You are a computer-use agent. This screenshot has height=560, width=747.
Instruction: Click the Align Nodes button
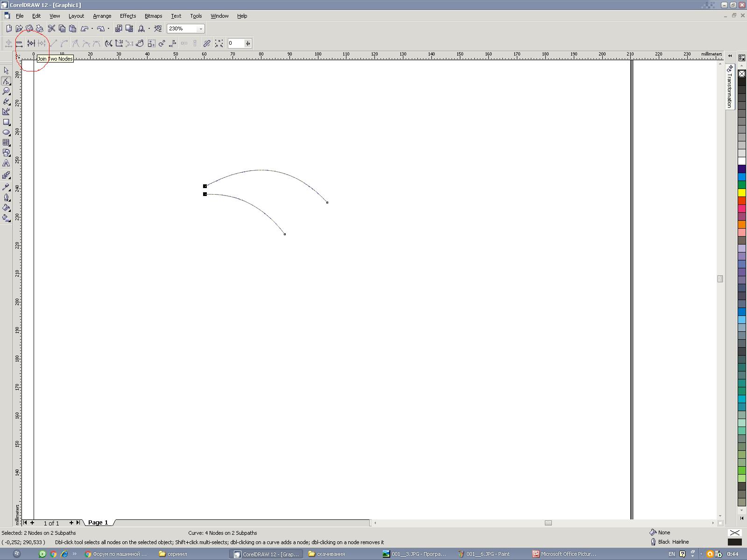click(x=172, y=43)
